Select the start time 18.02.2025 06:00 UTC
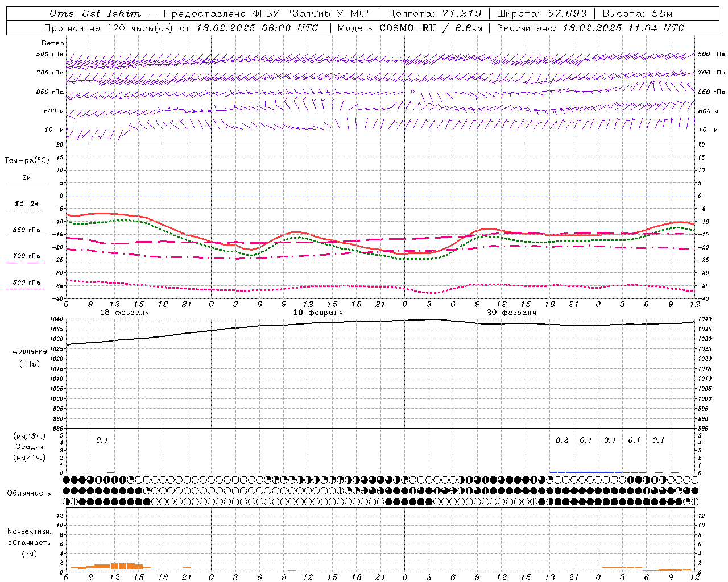The height and width of the screenshot is (582, 728). pyautogui.click(x=258, y=28)
